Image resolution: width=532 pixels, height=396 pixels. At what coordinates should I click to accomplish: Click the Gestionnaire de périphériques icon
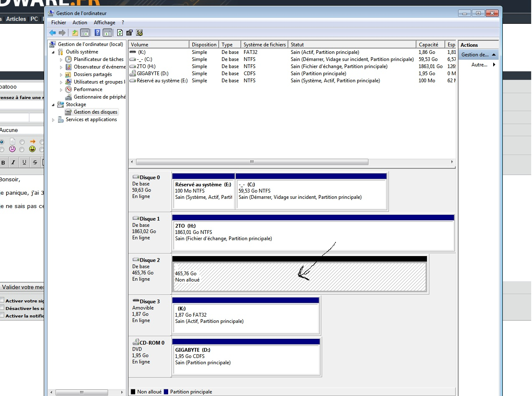pyautogui.click(x=68, y=97)
